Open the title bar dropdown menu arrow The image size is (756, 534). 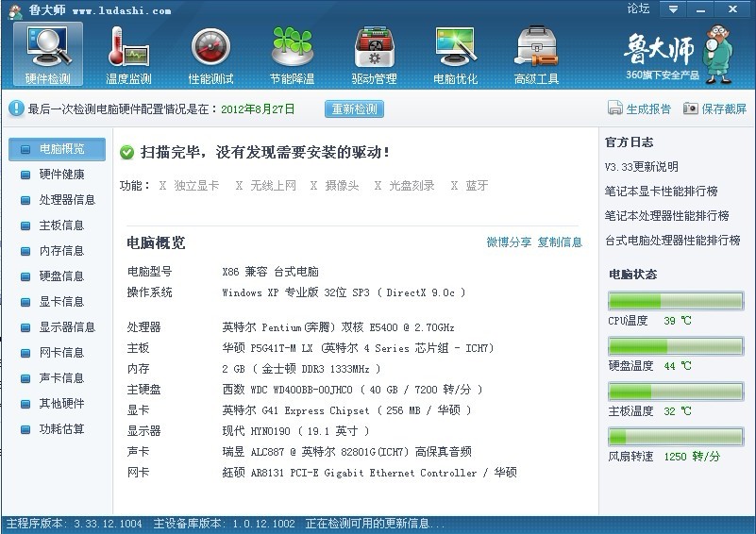pyautogui.click(x=673, y=9)
